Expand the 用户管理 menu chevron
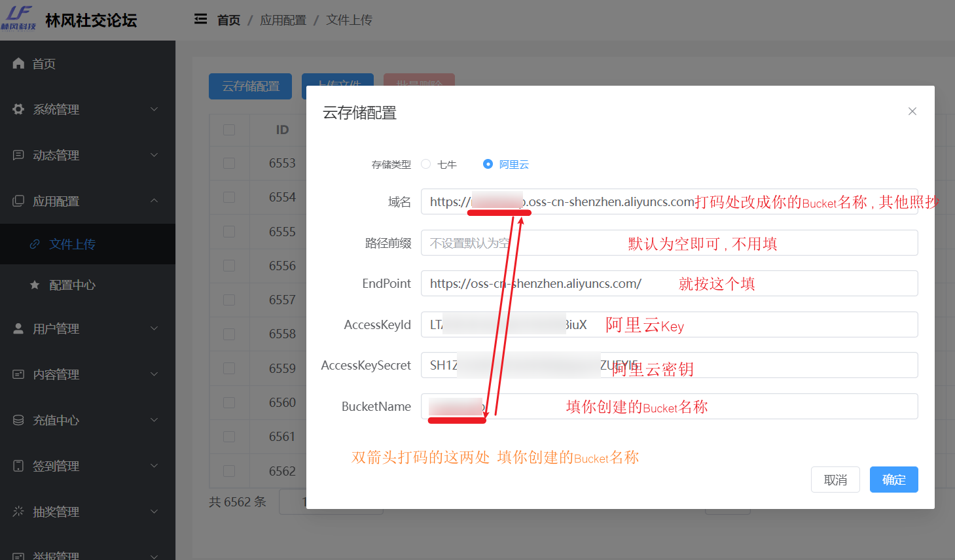 coord(154,328)
